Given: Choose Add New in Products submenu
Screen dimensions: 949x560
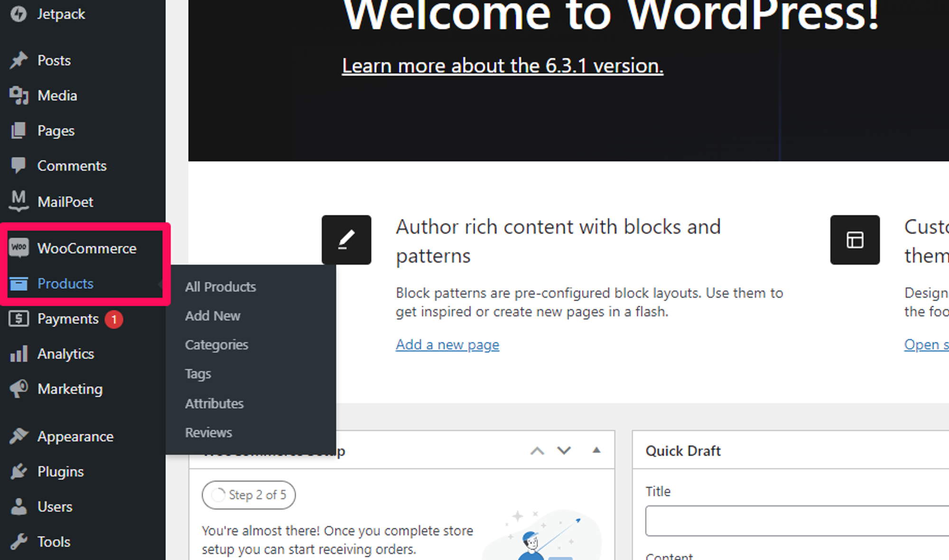Looking at the screenshot, I should pos(213,316).
